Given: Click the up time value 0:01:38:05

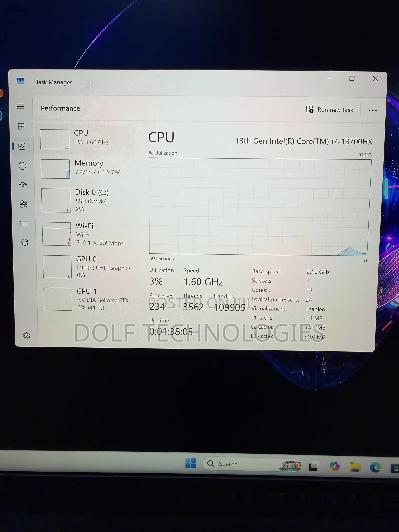Looking at the screenshot, I should [171, 332].
